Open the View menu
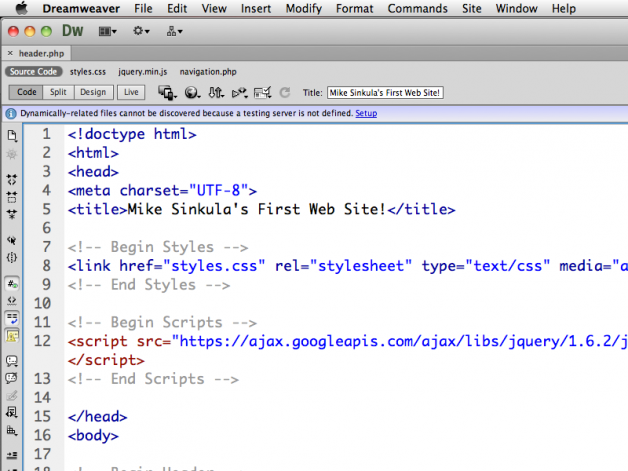Viewport: 628px width, 471px height. tap(214, 8)
